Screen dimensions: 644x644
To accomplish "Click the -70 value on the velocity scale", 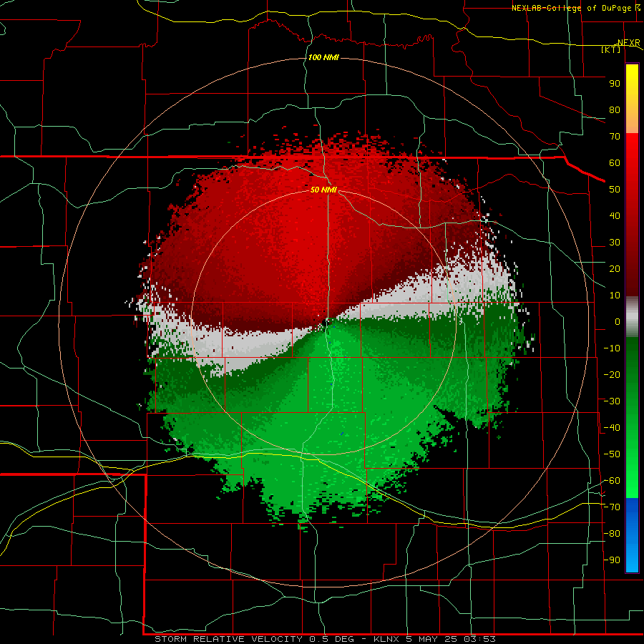I will click(612, 507).
